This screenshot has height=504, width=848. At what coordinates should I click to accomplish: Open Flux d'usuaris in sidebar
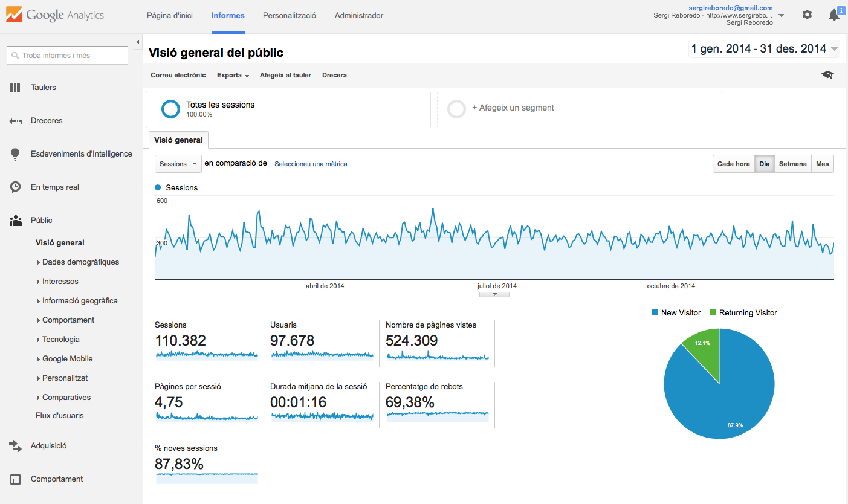[60, 416]
